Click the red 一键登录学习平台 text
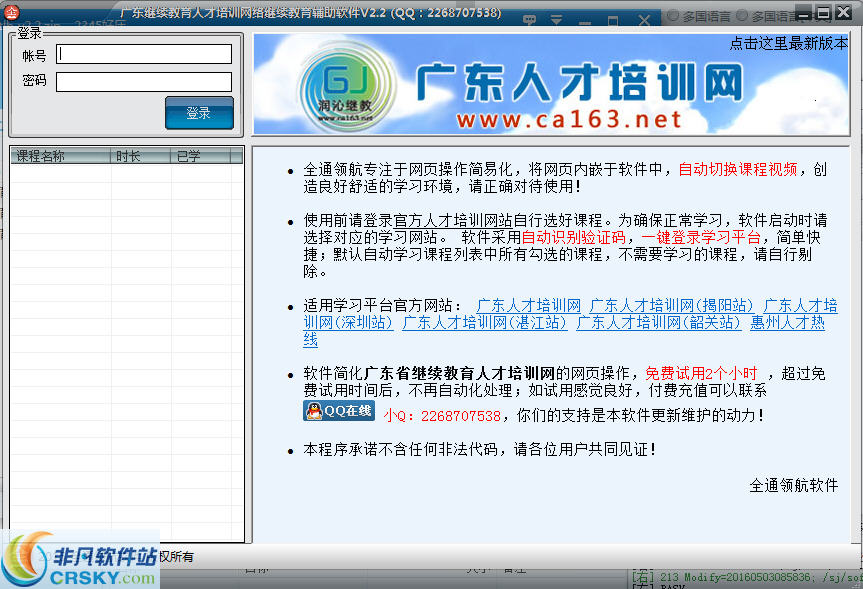Image resolution: width=863 pixels, height=589 pixels. point(701,238)
